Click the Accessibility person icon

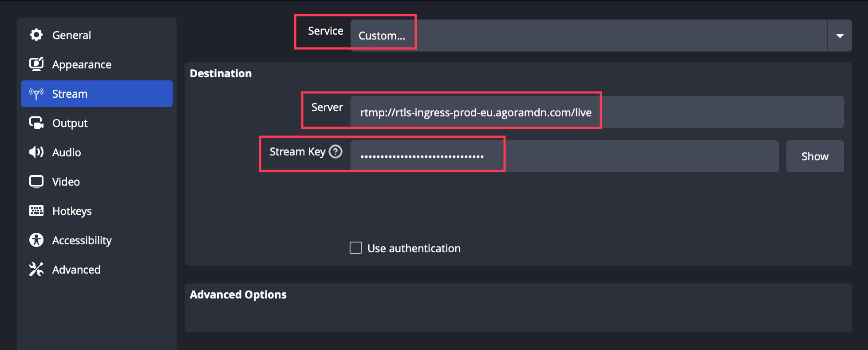point(36,240)
